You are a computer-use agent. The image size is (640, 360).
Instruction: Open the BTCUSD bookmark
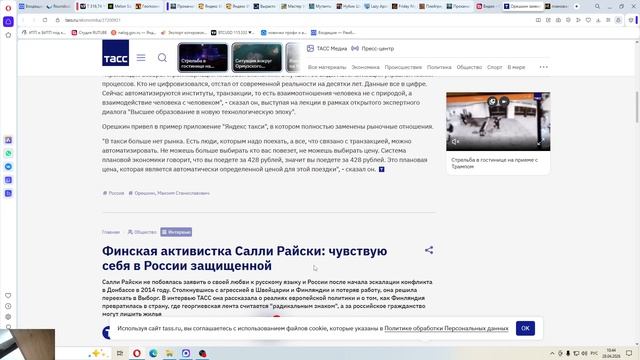[232, 33]
